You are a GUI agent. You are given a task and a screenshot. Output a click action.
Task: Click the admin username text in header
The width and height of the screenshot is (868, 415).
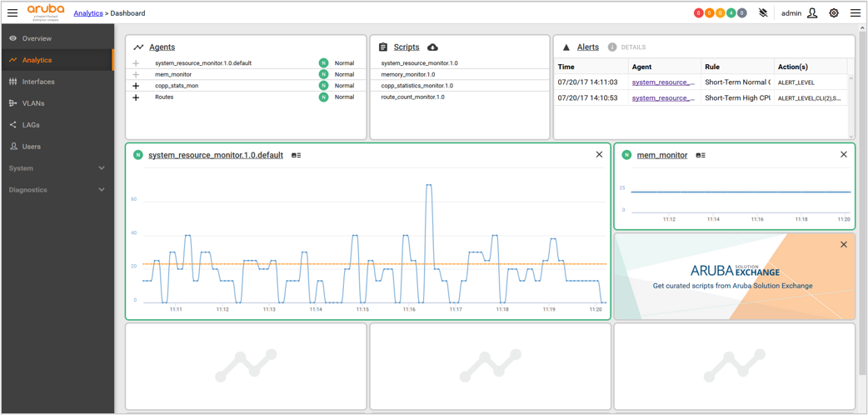791,12
